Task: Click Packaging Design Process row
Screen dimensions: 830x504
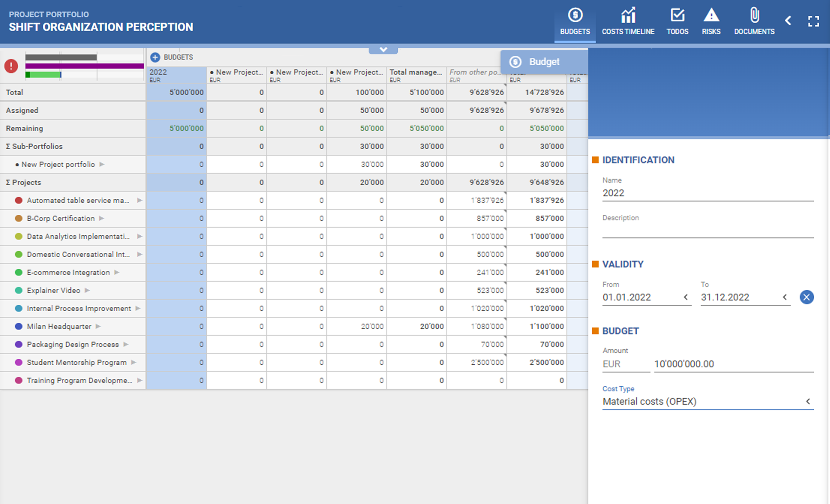Action: coord(73,344)
